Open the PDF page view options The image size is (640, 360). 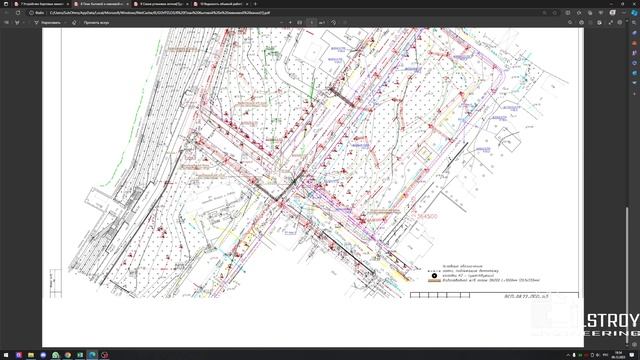pos(345,22)
